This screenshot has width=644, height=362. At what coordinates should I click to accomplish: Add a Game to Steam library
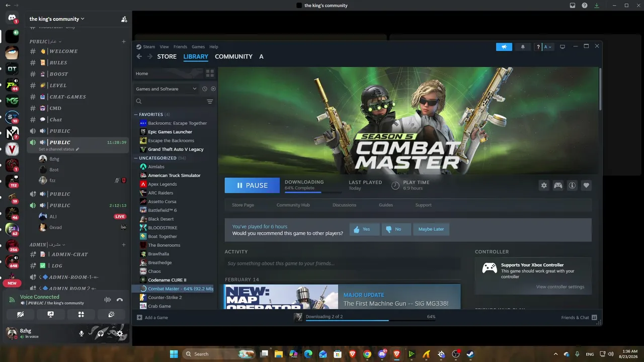152,318
